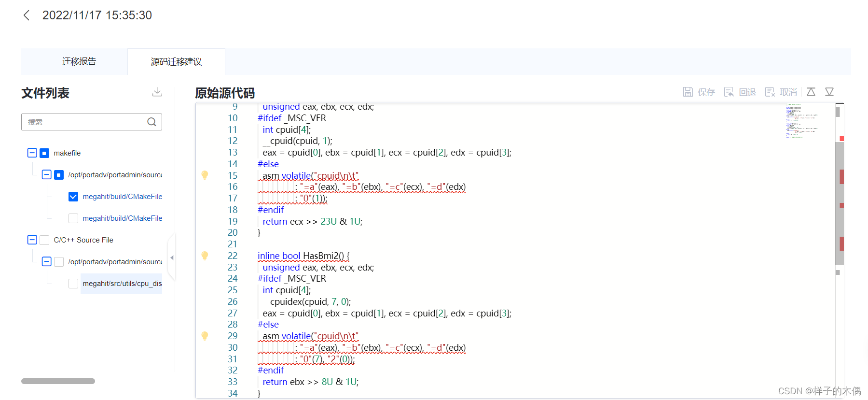Click the 回退 button label
Screen dimensions: 868x400
(747, 92)
